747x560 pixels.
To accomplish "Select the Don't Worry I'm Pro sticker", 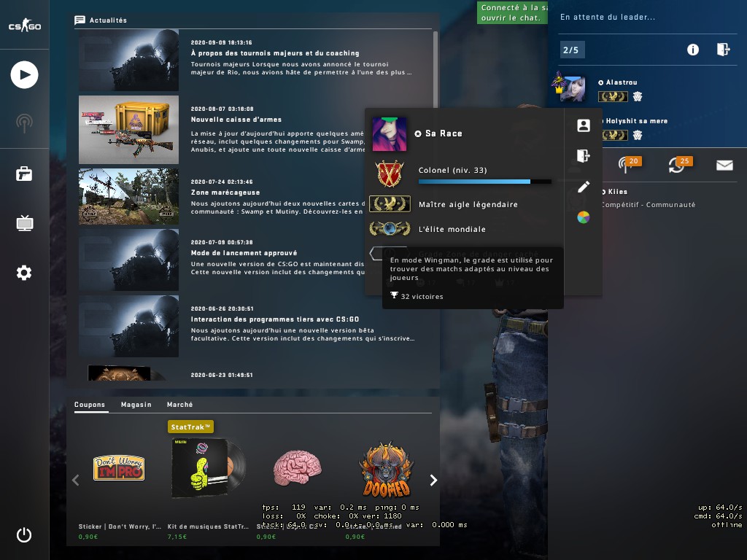I will pyautogui.click(x=119, y=467).
